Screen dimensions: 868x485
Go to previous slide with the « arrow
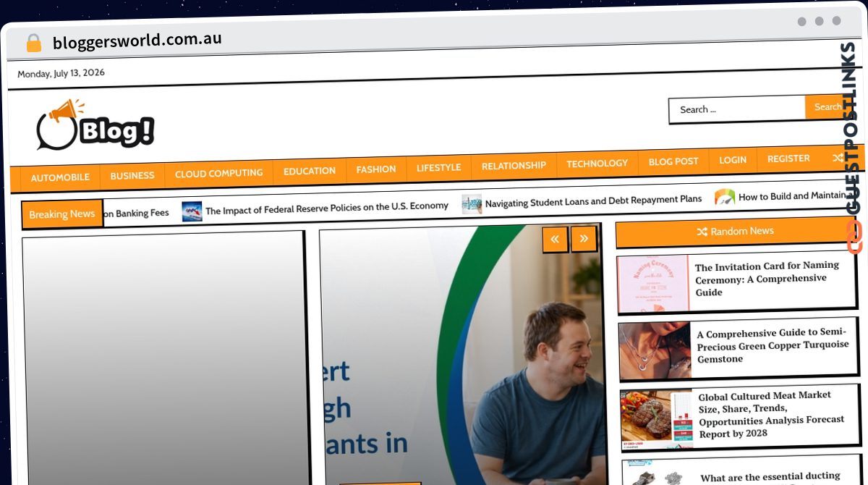[x=555, y=239]
